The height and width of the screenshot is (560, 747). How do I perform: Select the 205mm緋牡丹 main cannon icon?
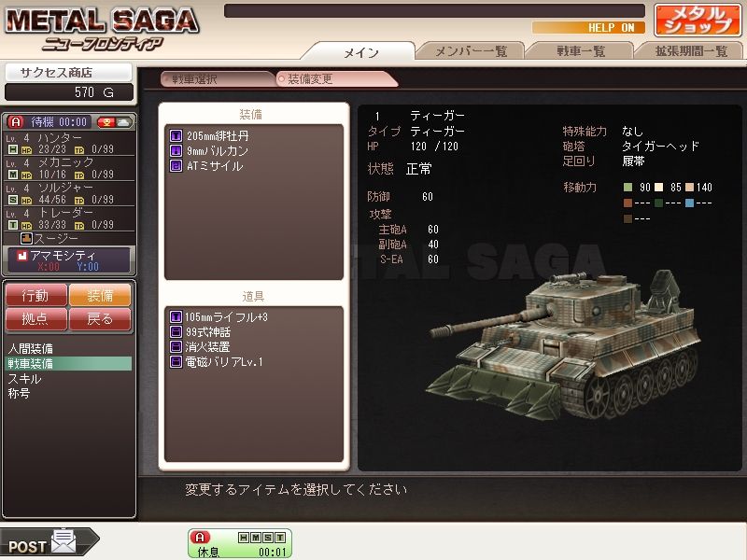click(176, 135)
